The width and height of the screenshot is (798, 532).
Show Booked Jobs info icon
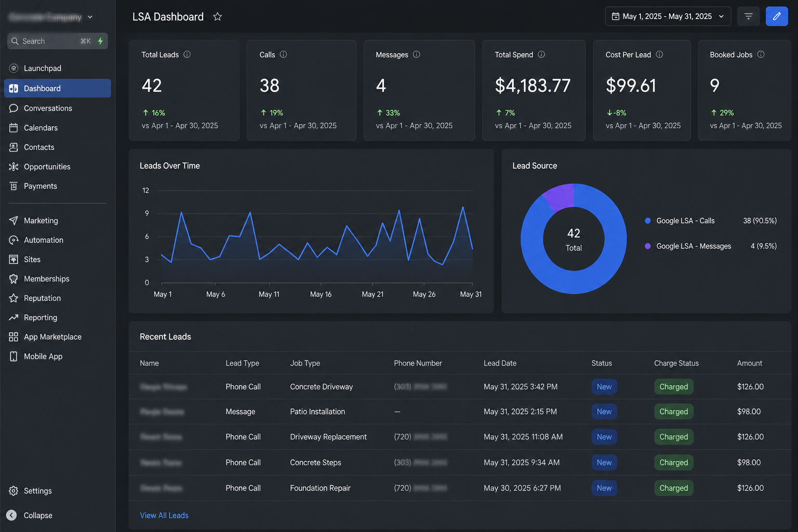(761, 55)
